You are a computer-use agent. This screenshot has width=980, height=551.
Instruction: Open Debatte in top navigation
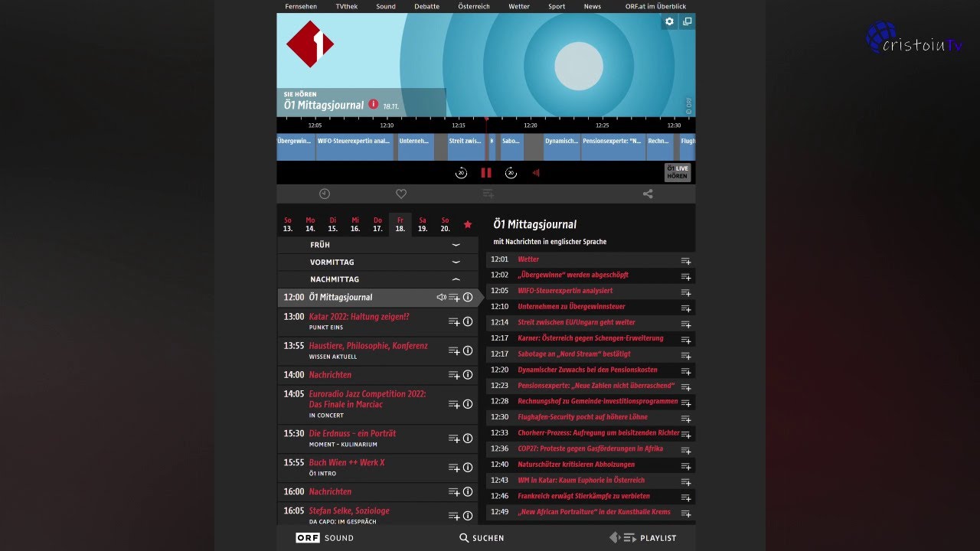click(427, 6)
